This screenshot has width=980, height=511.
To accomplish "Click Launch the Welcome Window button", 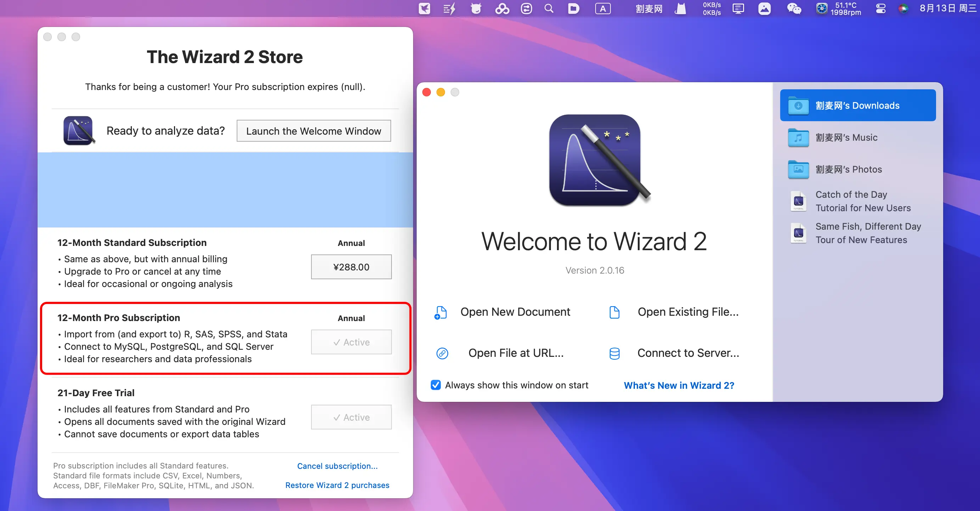I will click(x=314, y=131).
